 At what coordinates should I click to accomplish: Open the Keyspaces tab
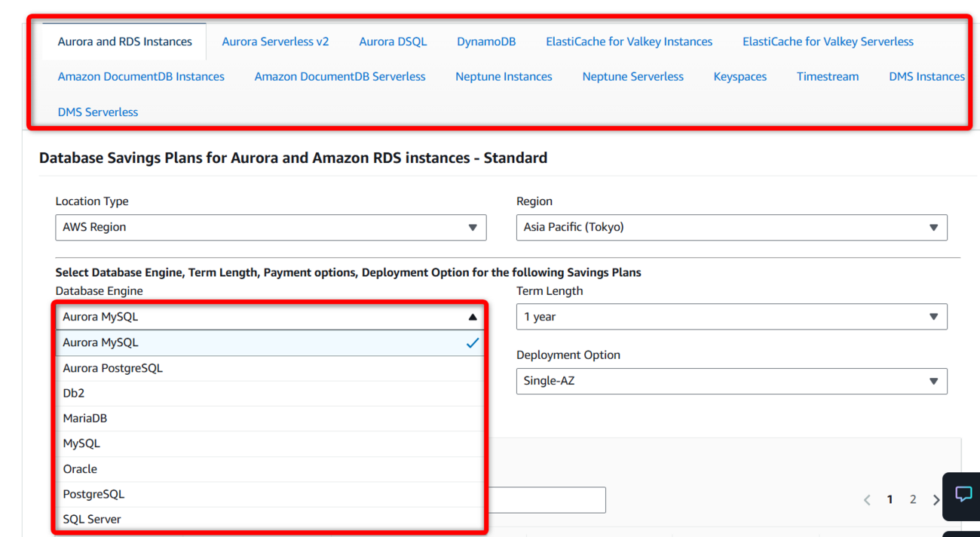pyautogui.click(x=740, y=76)
